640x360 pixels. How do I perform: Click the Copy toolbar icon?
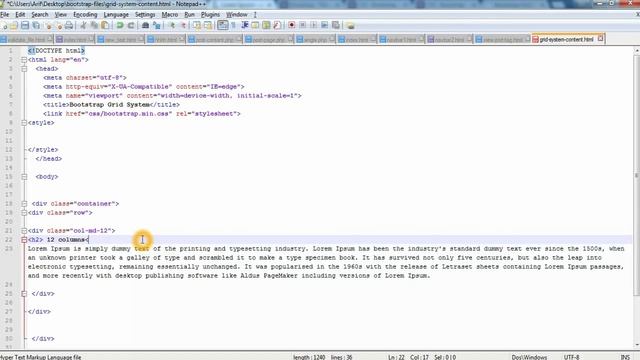pos(94,26)
